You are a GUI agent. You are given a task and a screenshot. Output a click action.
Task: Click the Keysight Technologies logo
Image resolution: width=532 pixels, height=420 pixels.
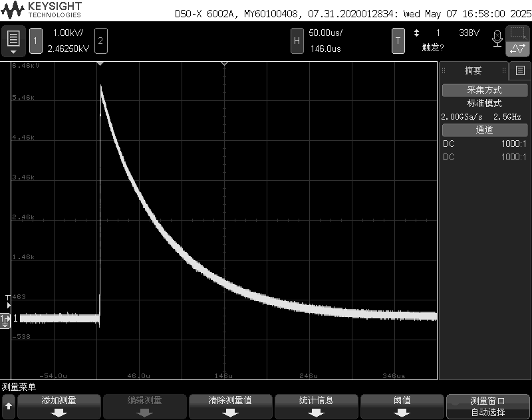[41, 10]
